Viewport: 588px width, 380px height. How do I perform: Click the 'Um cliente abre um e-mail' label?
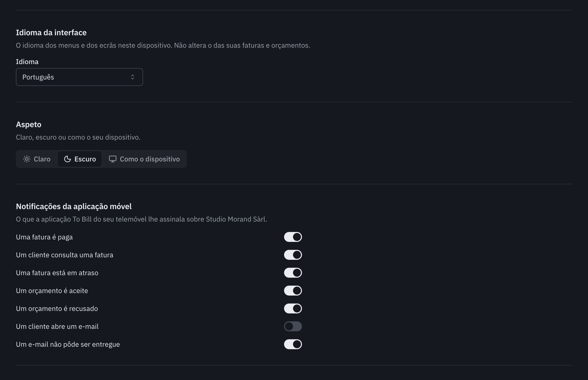pos(57,326)
